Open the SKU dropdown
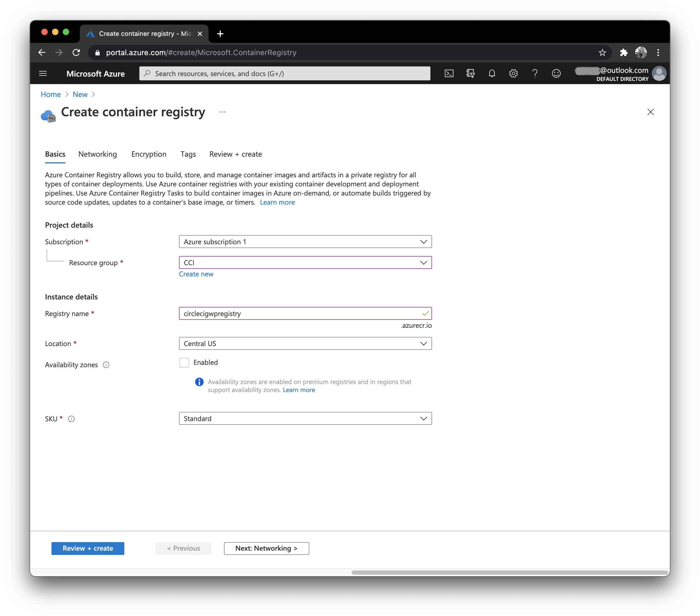 tap(305, 418)
